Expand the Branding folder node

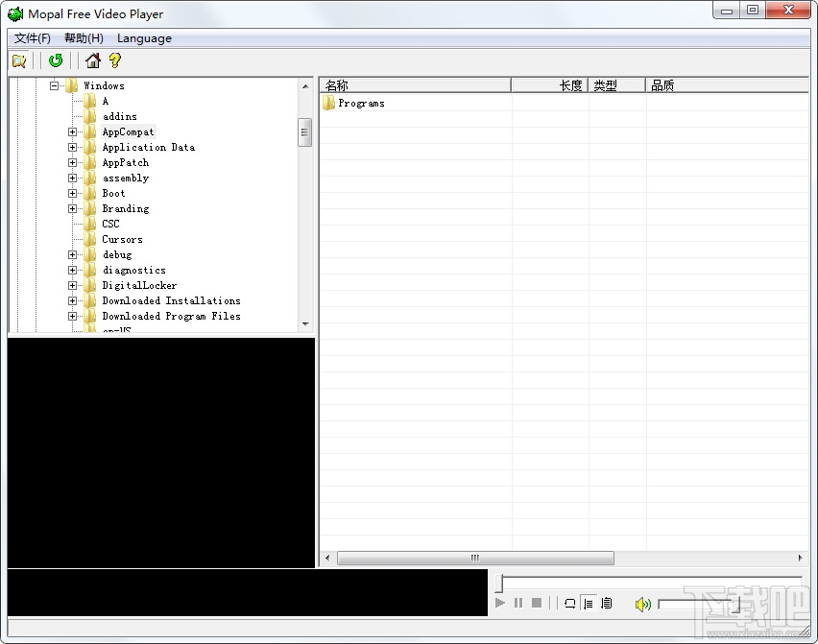point(73,208)
